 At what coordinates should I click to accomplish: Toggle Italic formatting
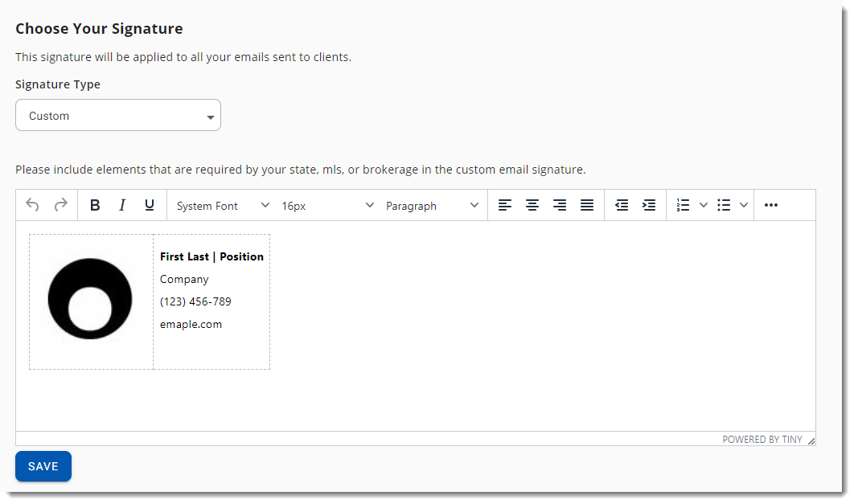(122, 205)
